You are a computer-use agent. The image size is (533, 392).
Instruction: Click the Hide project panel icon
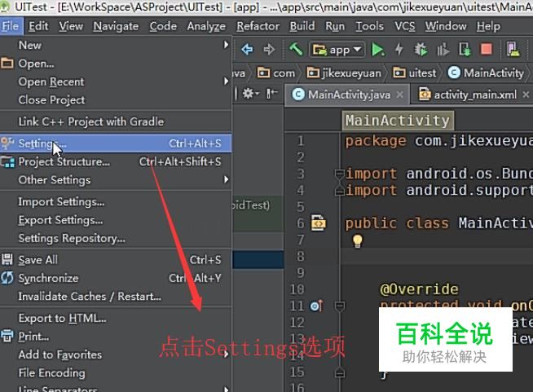tap(272, 93)
